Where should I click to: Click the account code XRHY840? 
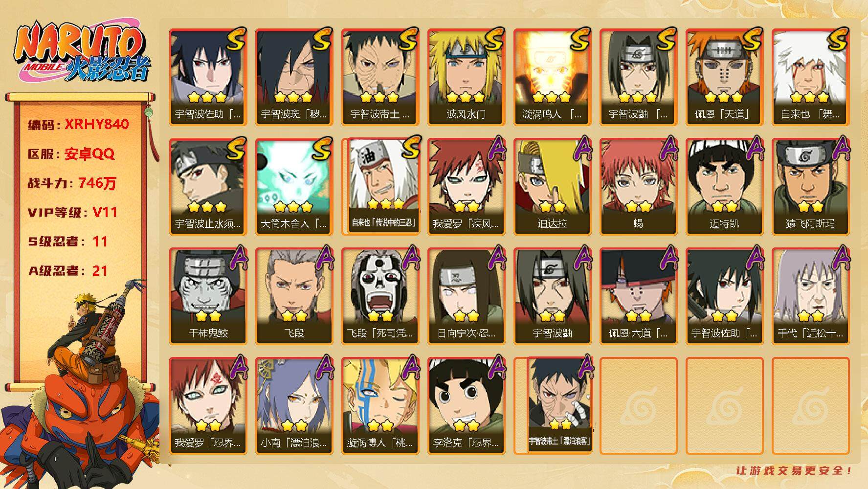pos(97,124)
